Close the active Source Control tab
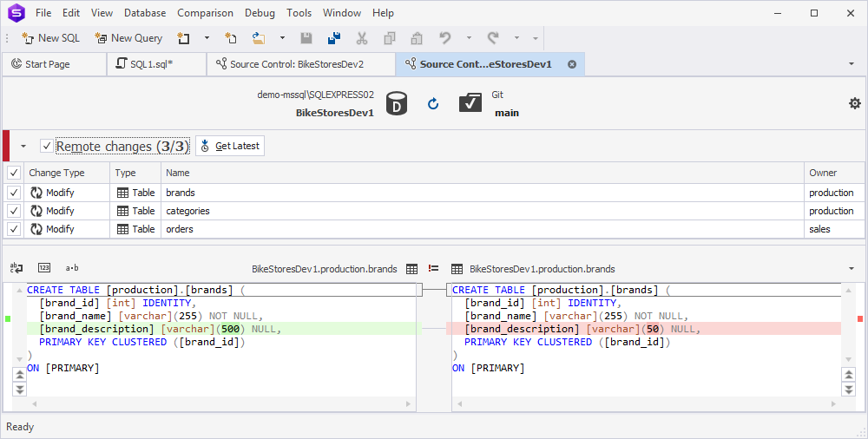This screenshot has height=439, width=868. 572,64
